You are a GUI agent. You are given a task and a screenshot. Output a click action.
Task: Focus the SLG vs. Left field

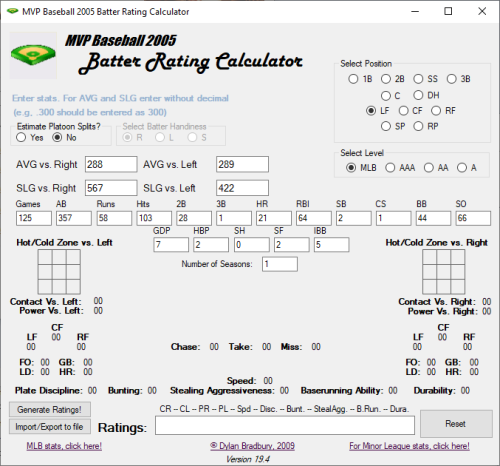click(242, 188)
